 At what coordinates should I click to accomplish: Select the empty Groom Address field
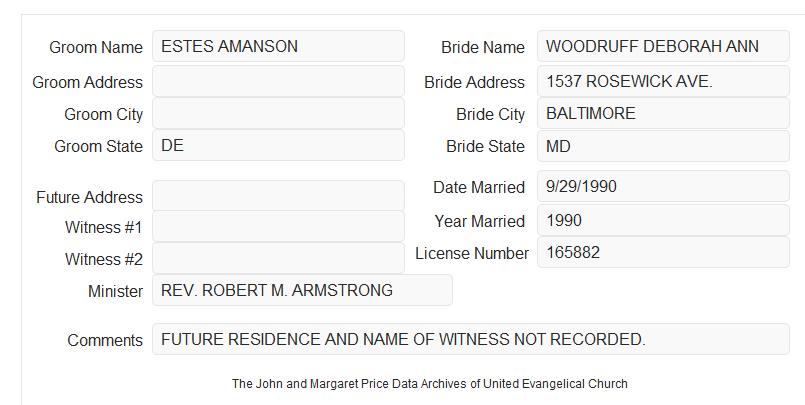click(x=278, y=81)
